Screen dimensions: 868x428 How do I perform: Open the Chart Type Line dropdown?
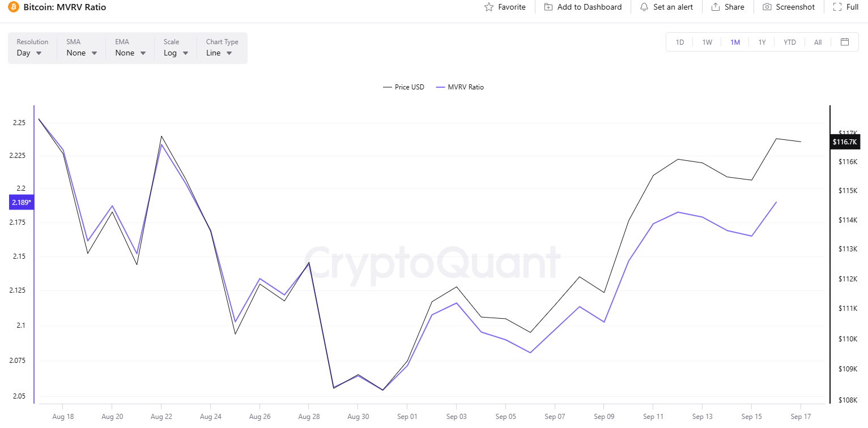coord(220,53)
